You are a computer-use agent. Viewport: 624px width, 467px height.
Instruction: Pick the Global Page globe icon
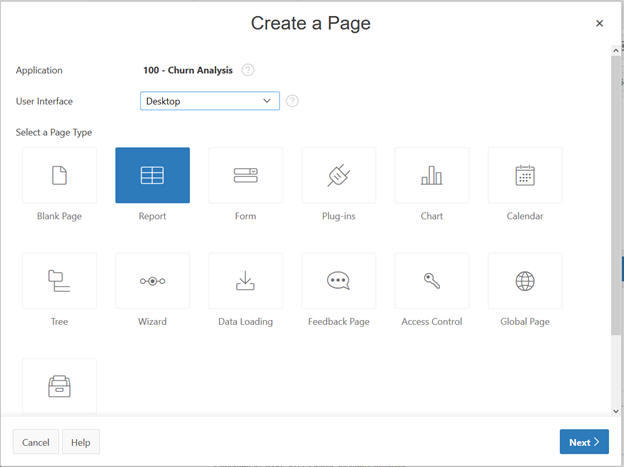coord(525,281)
